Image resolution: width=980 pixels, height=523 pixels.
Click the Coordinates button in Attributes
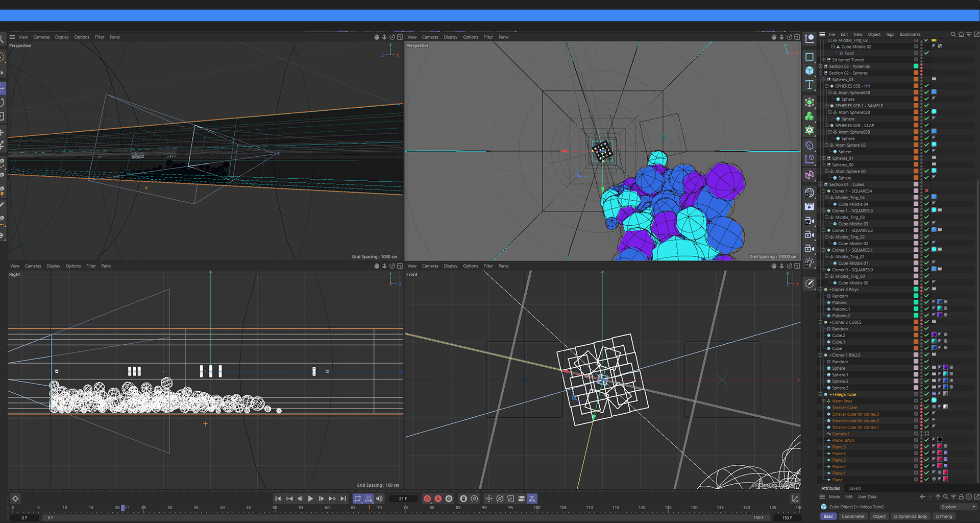(853, 516)
